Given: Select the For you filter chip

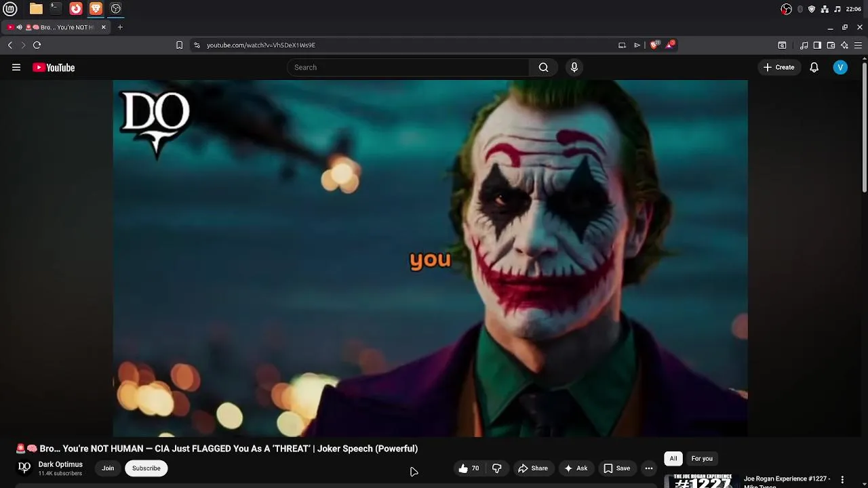Looking at the screenshot, I should click(702, 459).
